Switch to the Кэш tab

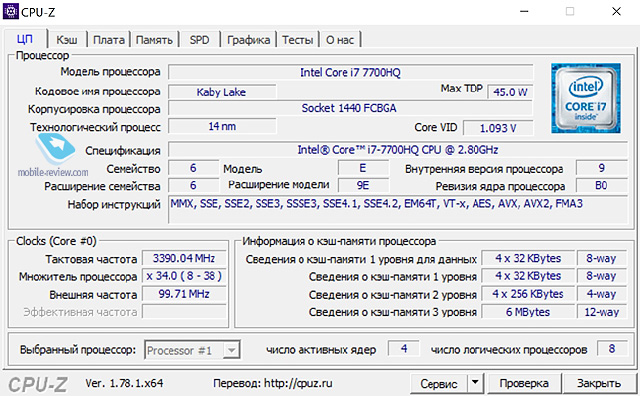click(x=67, y=40)
